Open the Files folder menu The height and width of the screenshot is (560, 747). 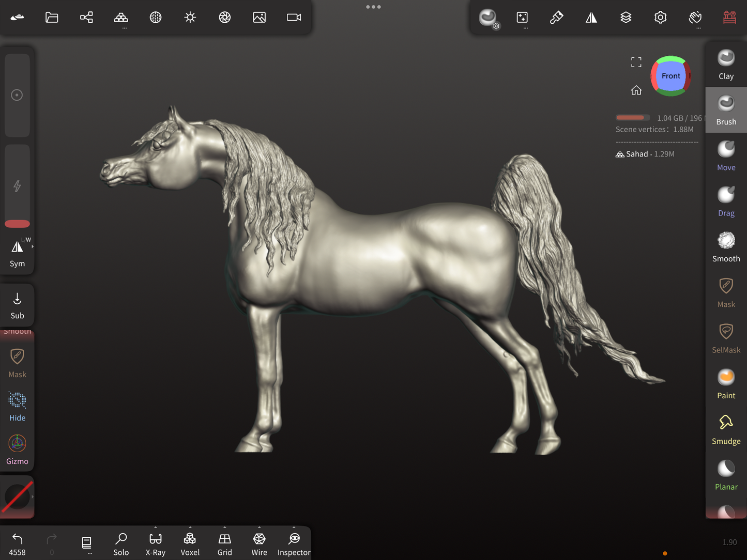[52, 18]
